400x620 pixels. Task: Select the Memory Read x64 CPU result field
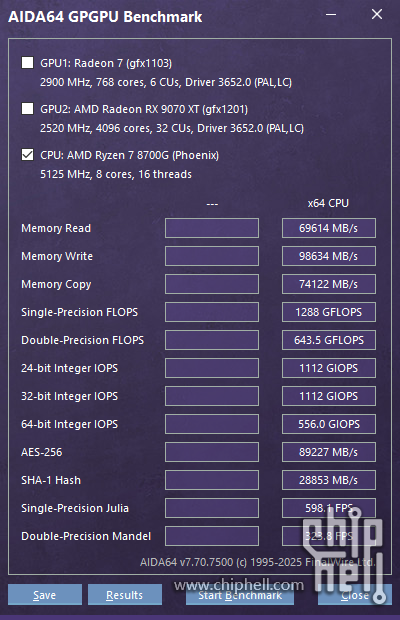coord(329,228)
